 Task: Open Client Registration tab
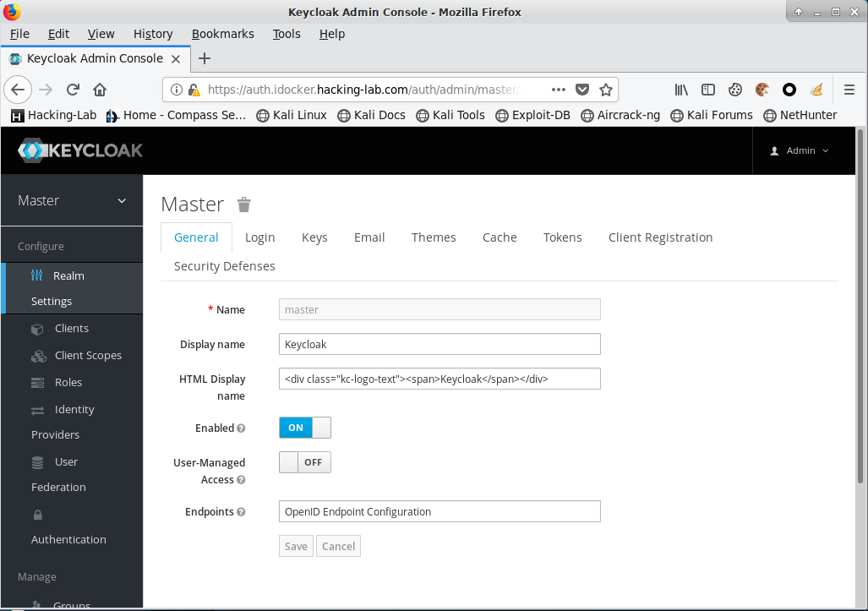tap(660, 237)
